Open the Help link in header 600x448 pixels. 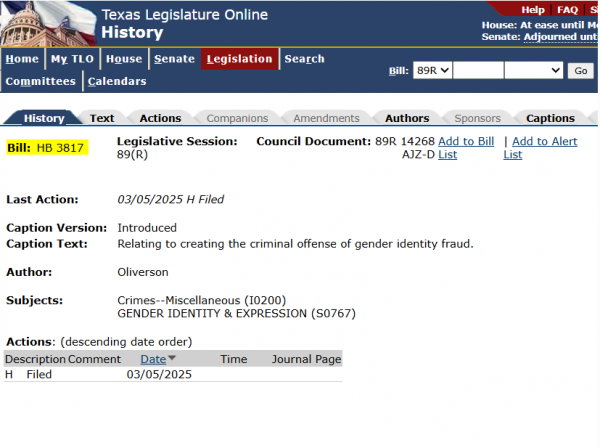pyautogui.click(x=533, y=9)
